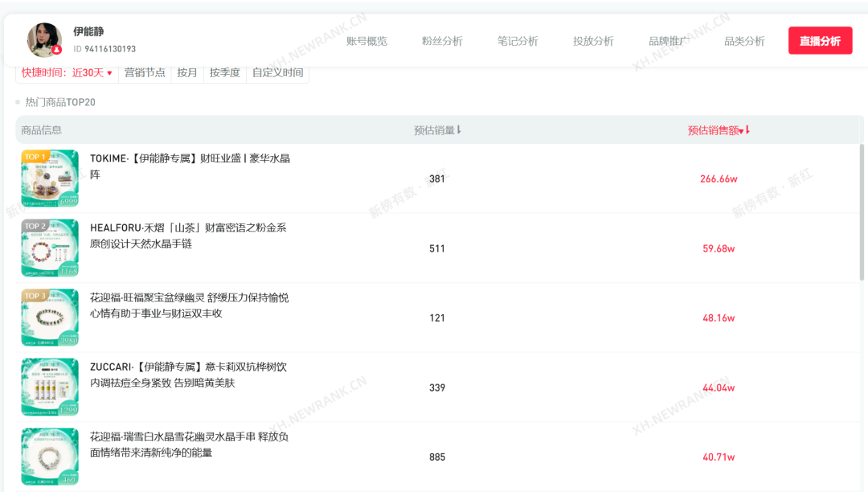Click the 直播分析 button
Screen dimensions: 868x492
[x=820, y=41]
